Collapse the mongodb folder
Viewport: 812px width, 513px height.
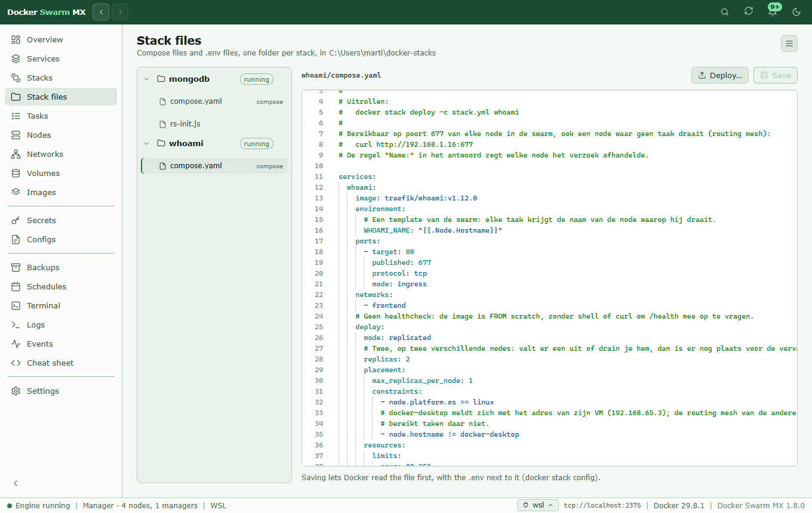(x=146, y=79)
